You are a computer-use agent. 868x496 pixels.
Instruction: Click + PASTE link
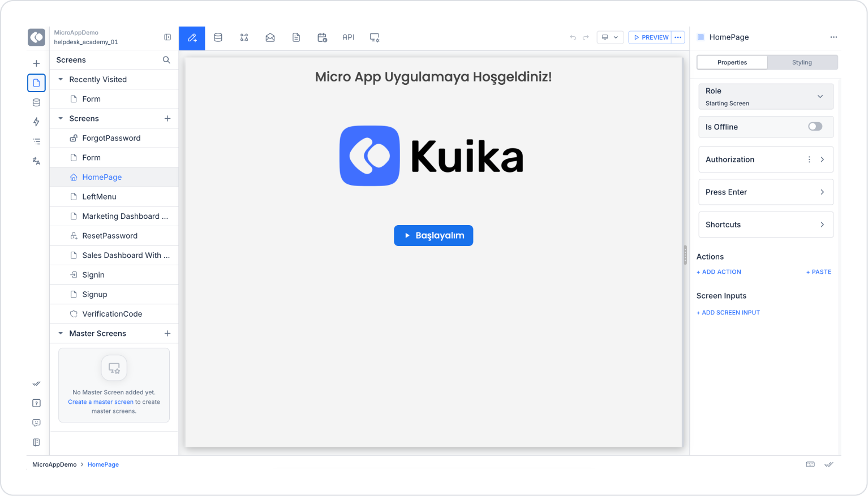(819, 272)
